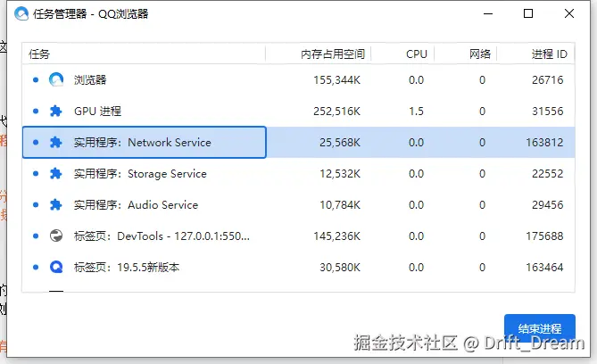Click the Storage Service puzzle icon

pos(56,174)
